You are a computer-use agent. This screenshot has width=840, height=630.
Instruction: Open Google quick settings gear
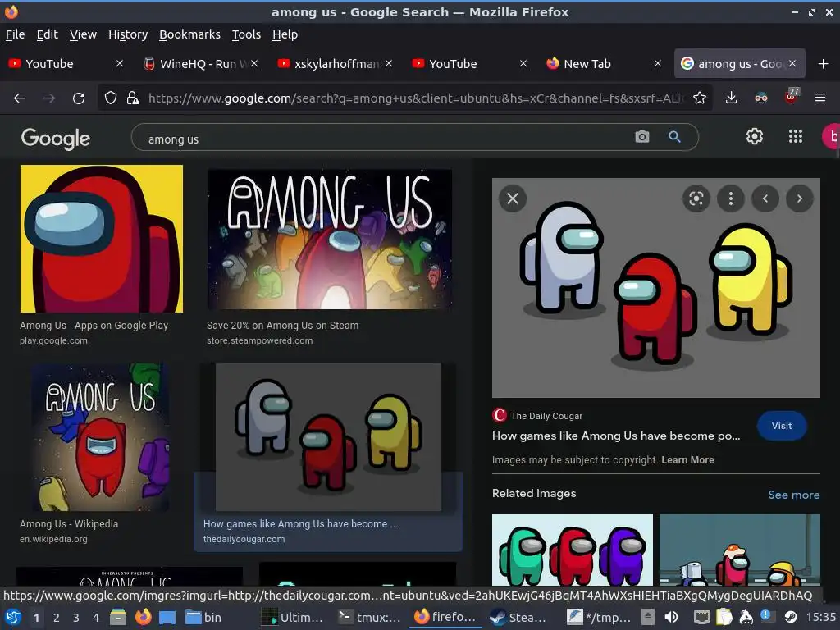(x=755, y=137)
